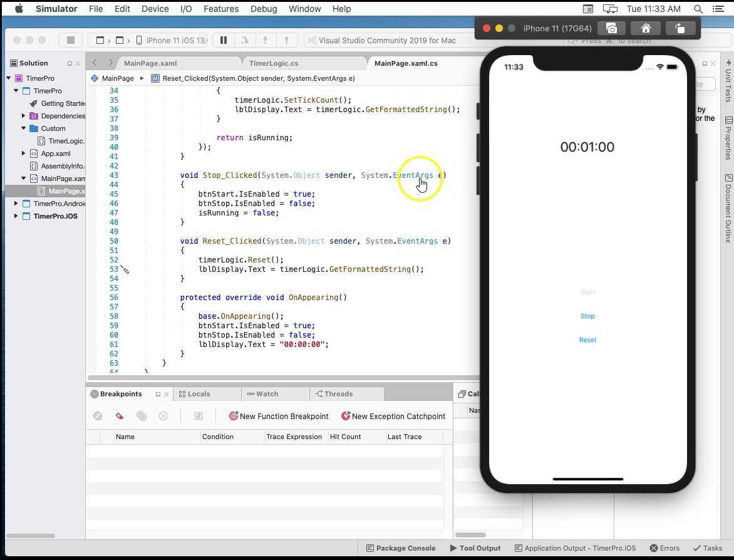Pause the running debug session
The width and height of the screenshot is (734, 560).
pyautogui.click(x=222, y=39)
